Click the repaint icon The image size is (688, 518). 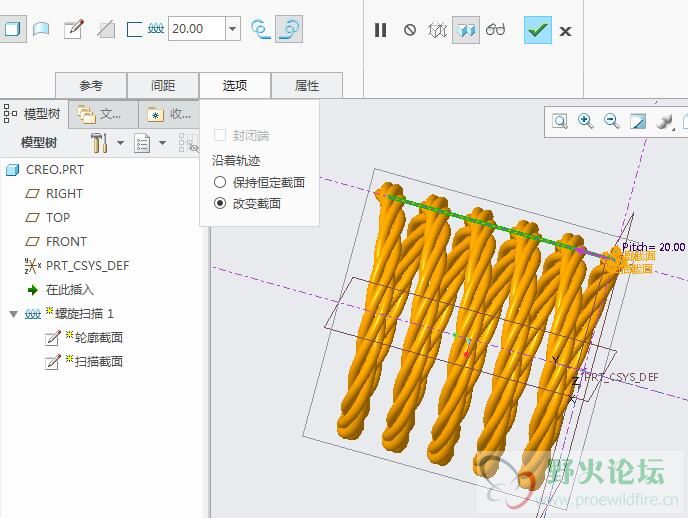click(638, 121)
